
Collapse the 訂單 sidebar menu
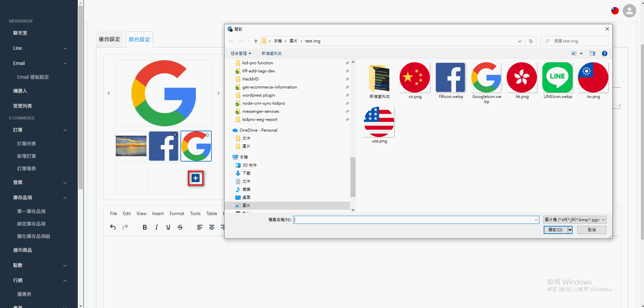click(x=65, y=130)
